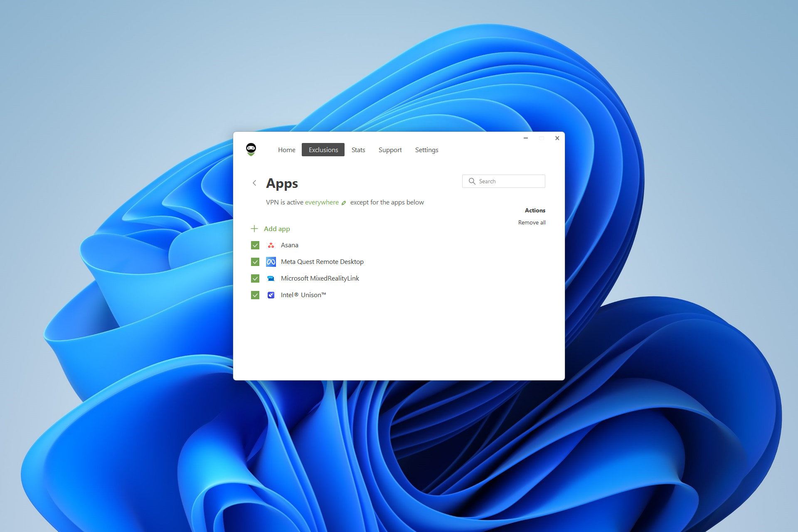798x532 pixels.
Task: Click the Intel Unison app icon
Action: pos(270,295)
